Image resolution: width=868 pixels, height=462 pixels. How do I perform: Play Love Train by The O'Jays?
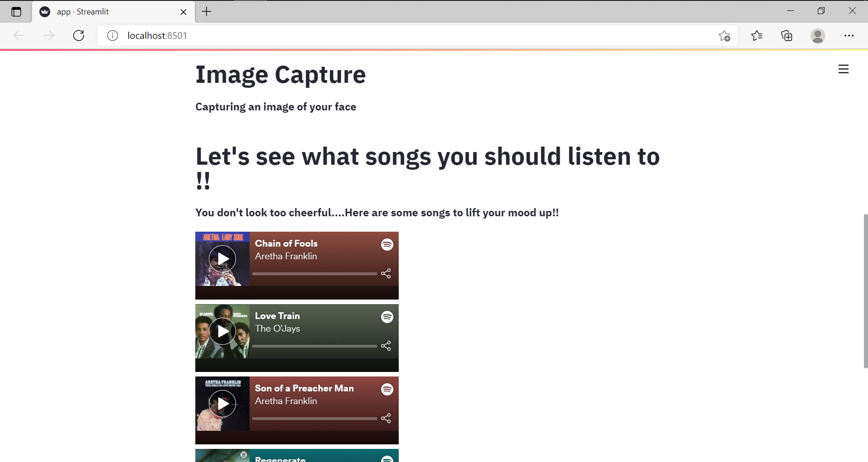(x=222, y=331)
